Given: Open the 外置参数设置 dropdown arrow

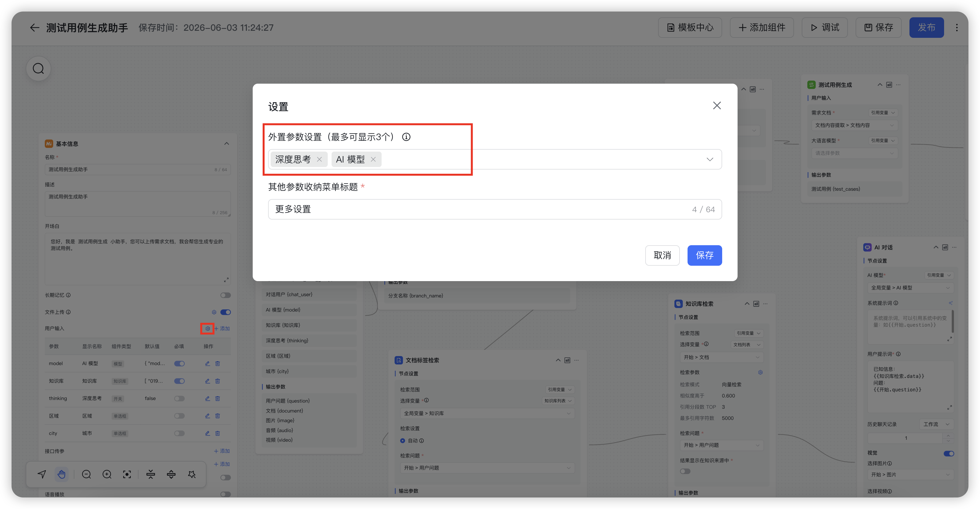Looking at the screenshot, I should 710,159.
